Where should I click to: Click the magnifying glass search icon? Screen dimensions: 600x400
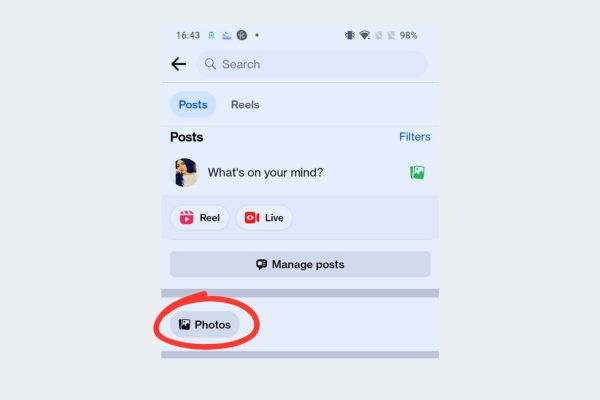coord(210,64)
